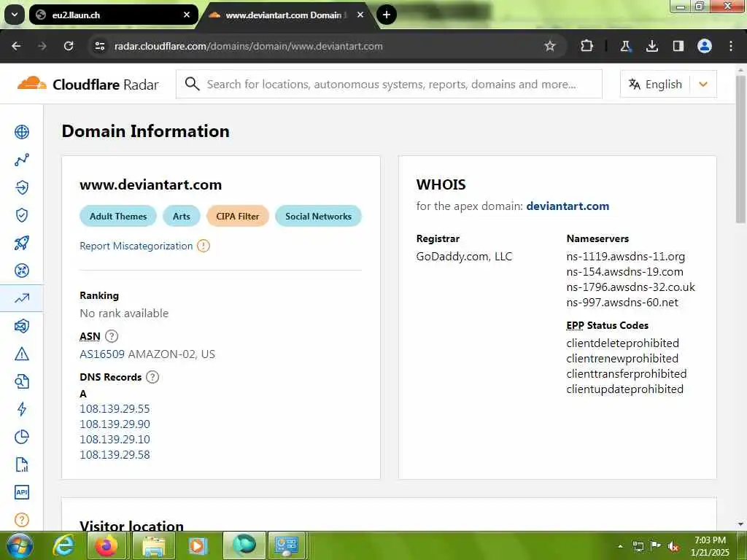The height and width of the screenshot is (560, 747).
Task: Open Windows Explorer folder on the taskbar
Action: [153, 545]
